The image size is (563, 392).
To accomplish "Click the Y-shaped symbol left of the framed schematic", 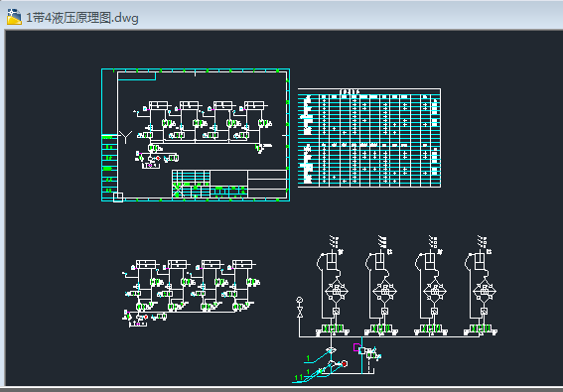I will [125, 137].
